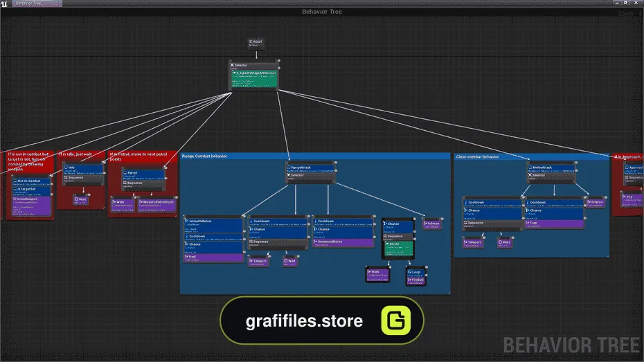Select the Idle decorator

pyautogui.click(x=83, y=170)
